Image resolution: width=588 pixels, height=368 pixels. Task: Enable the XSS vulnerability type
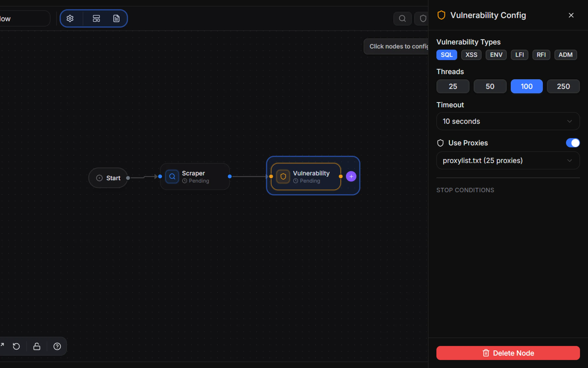click(471, 55)
